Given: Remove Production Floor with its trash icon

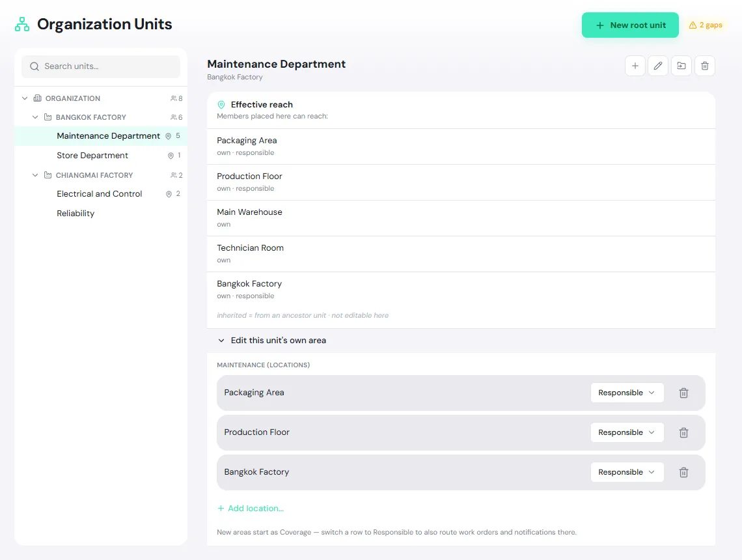Looking at the screenshot, I should (x=684, y=432).
